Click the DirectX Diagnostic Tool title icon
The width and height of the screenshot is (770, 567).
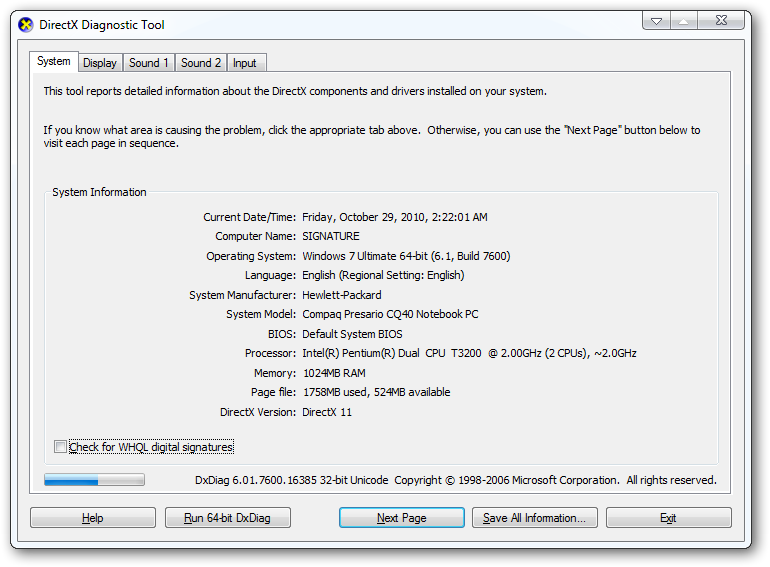pos(26,25)
